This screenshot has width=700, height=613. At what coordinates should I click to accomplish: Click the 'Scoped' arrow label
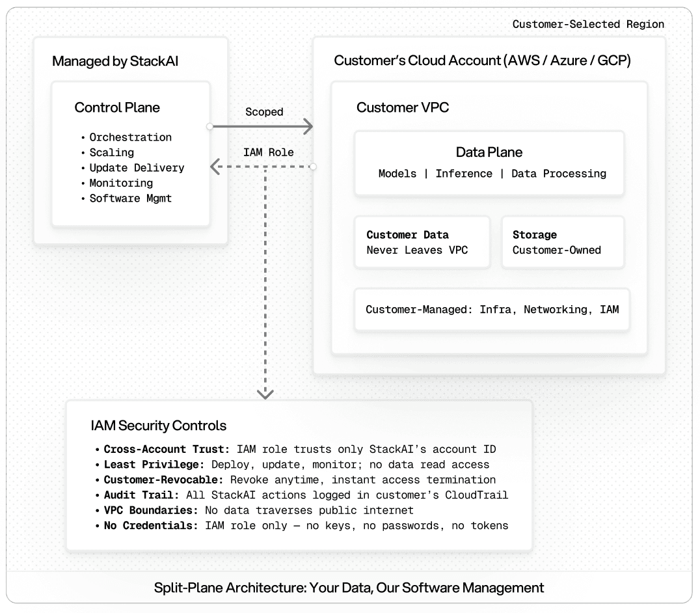pos(264,112)
